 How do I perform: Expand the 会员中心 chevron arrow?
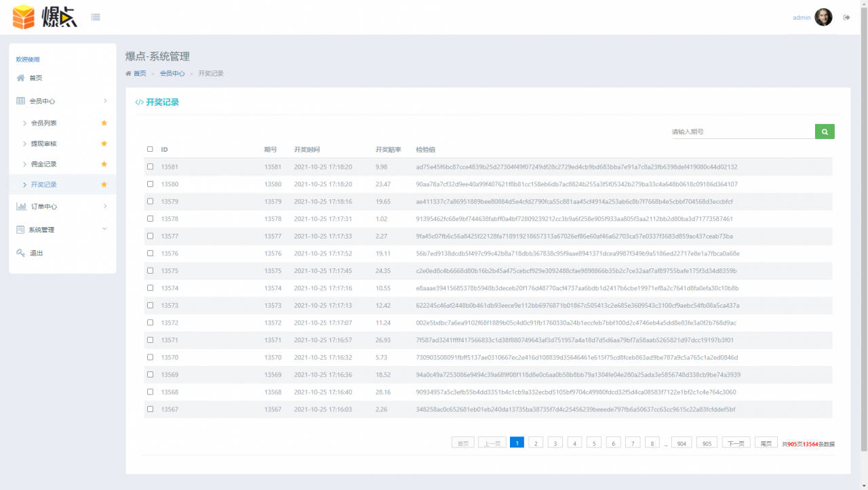click(x=105, y=101)
